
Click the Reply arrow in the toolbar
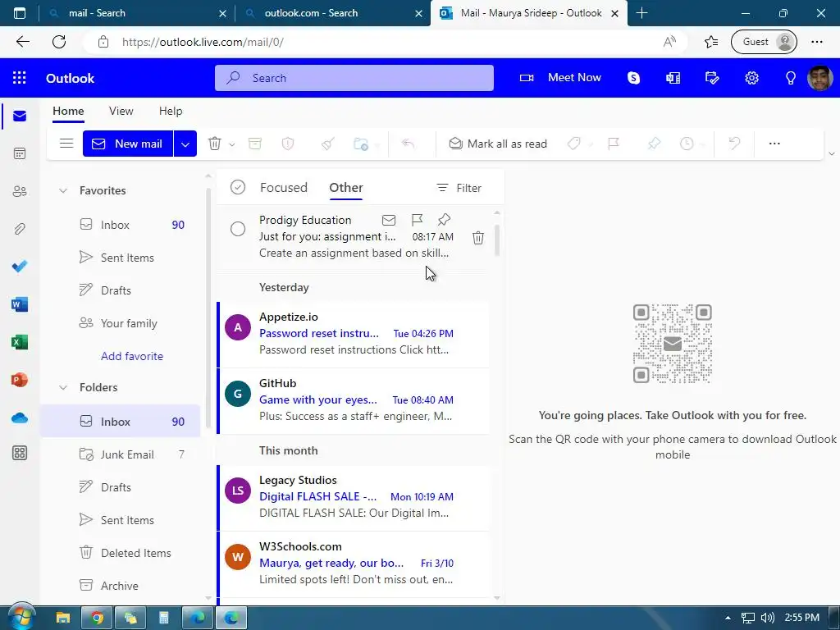pos(408,144)
